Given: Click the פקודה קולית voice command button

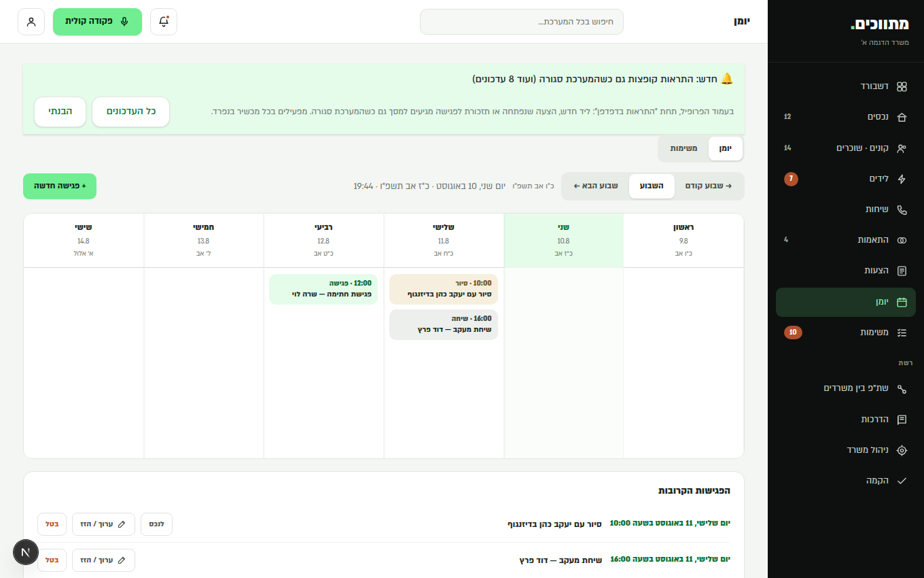Looking at the screenshot, I should click(97, 22).
